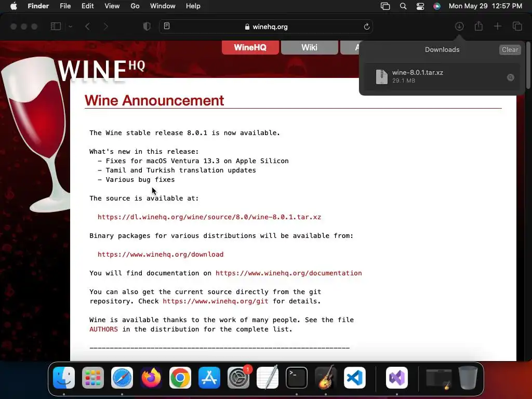Open System Settings from the Dock
The height and width of the screenshot is (399, 532).
238,378
